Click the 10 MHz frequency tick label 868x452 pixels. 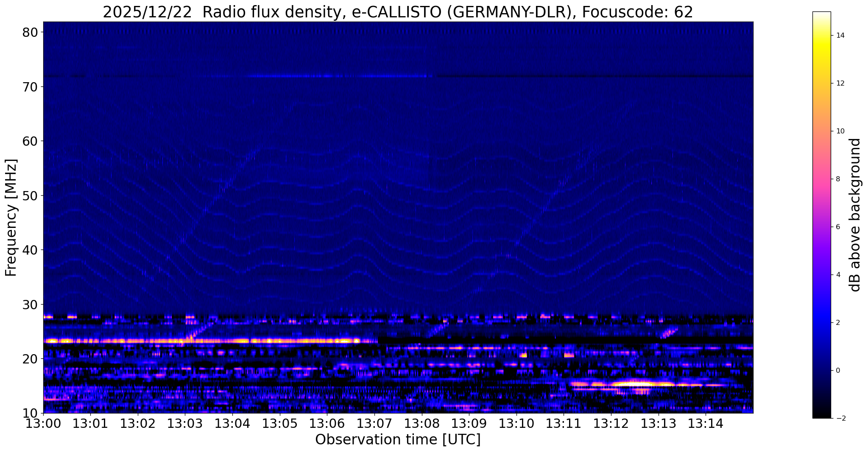(x=31, y=413)
